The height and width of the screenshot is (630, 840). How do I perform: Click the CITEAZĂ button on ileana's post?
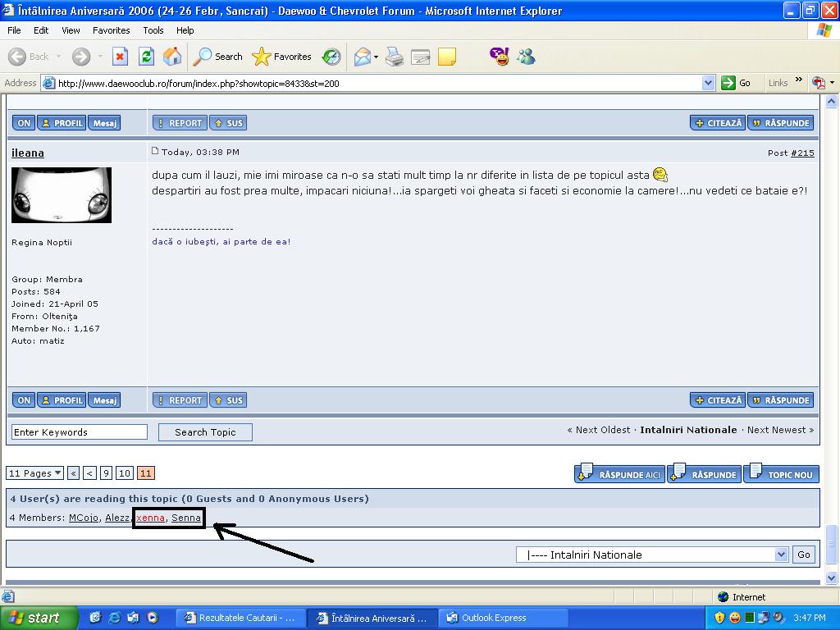pyautogui.click(x=718, y=400)
